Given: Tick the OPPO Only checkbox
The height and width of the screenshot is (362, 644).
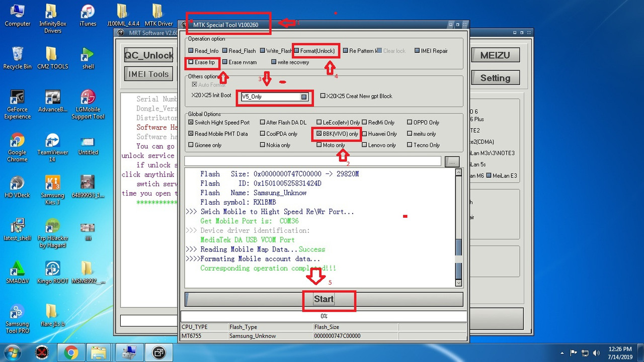Looking at the screenshot, I should (x=410, y=122).
